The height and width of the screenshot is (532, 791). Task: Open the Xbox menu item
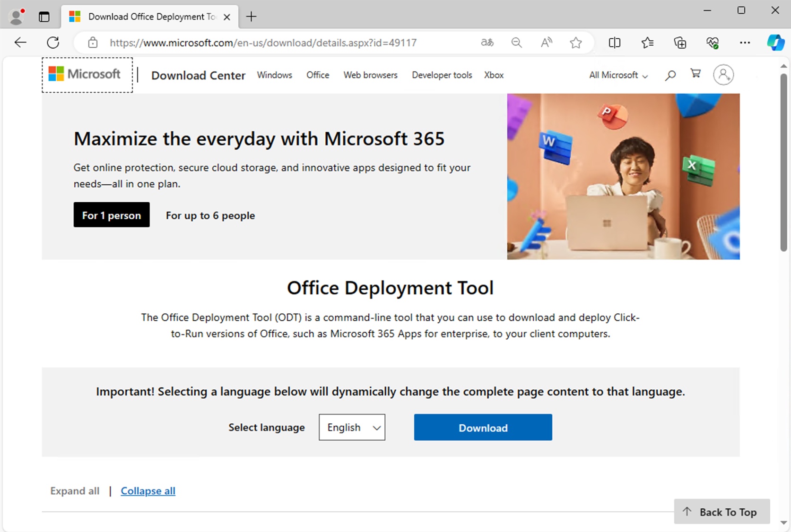(494, 75)
